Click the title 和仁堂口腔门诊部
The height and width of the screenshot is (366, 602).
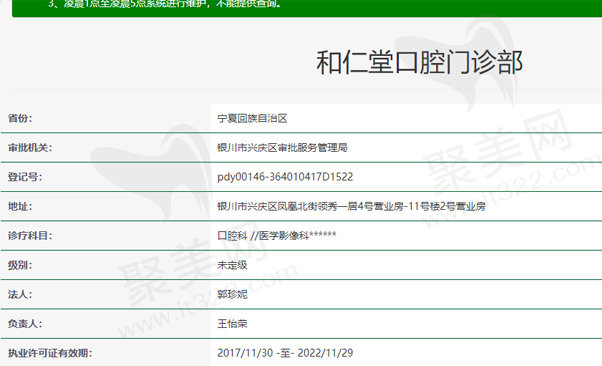click(x=419, y=62)
